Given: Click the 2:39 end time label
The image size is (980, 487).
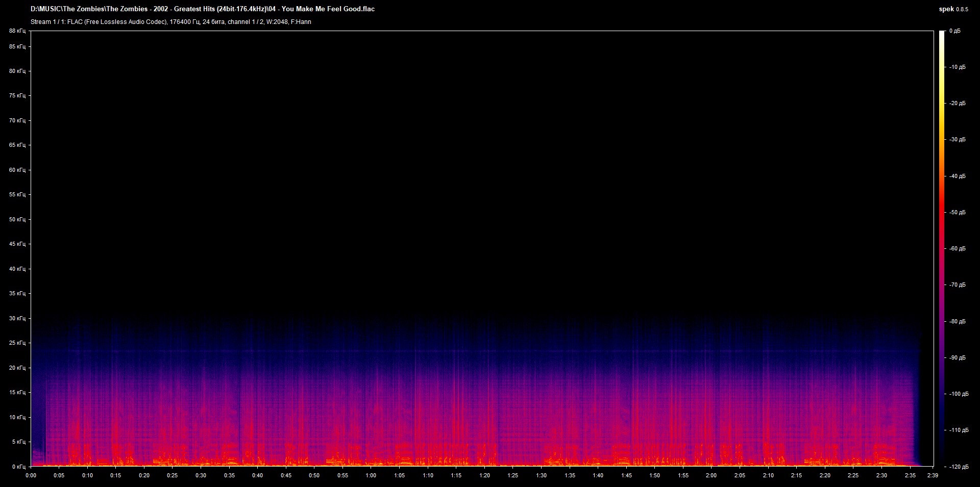Looking at the screenshot, I should pos(933,475).
